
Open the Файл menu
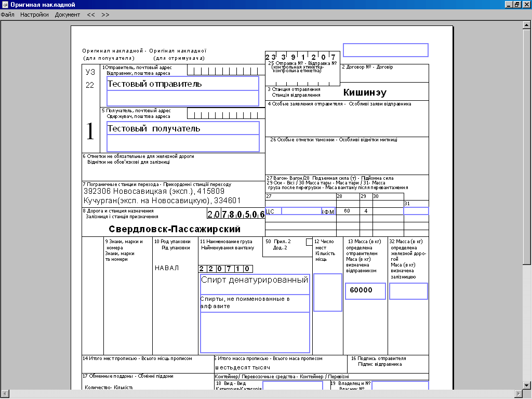pyautogui.click(x=7, y=15)
